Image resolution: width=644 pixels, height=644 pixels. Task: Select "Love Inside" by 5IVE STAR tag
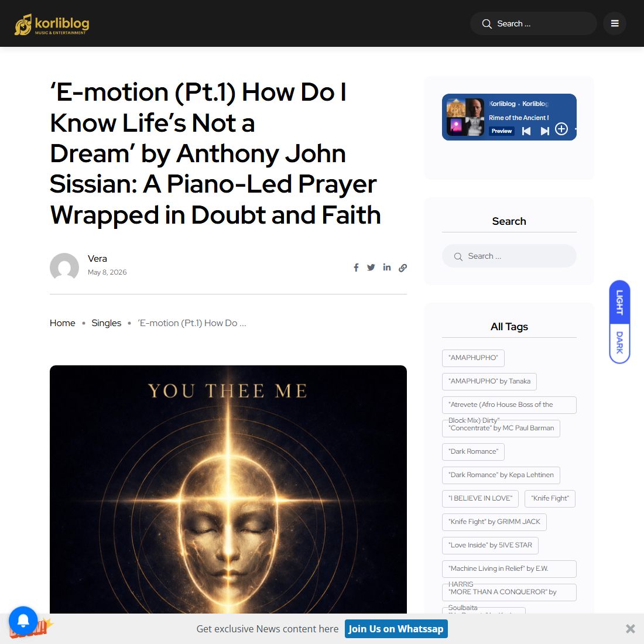point(490,546)
